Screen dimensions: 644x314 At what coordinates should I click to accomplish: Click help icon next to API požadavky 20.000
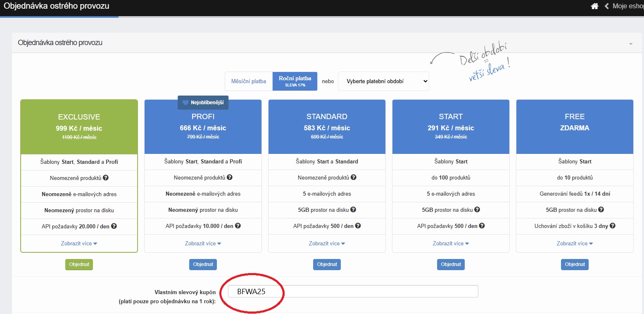tap(114, 226)
